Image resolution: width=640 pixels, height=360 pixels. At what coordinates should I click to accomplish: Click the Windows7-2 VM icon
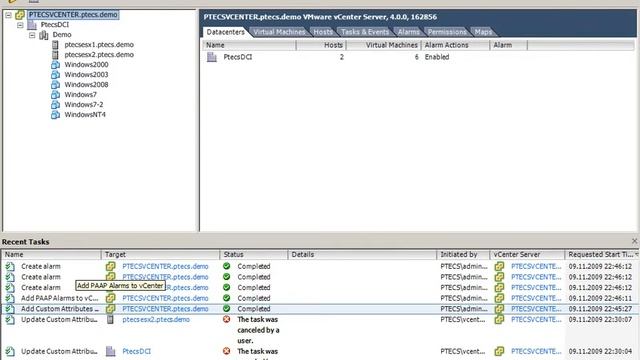tap(56, 104)
